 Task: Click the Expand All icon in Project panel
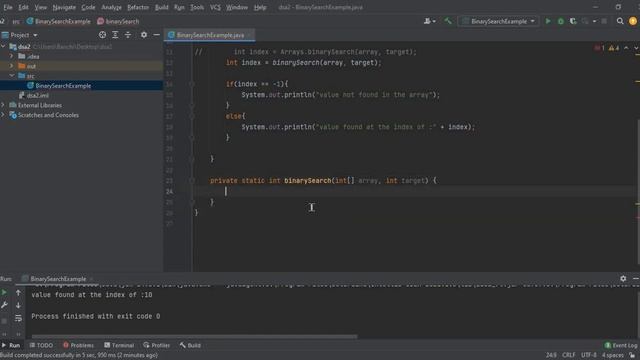(115, 35)
